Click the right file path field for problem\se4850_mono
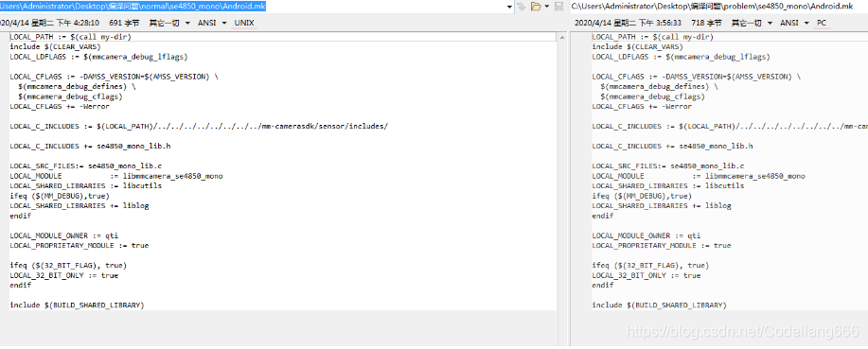This screenshot has width=868, height=349. pos(719,6)
